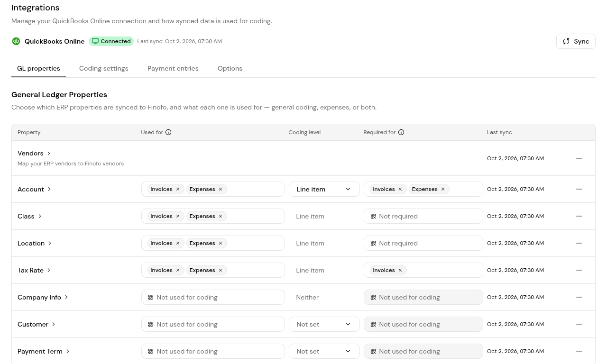Expand the Customer property

(x=37, y=324)
